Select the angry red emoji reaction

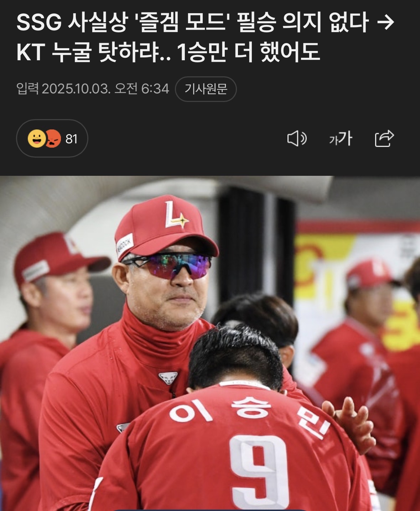[53, 139]
